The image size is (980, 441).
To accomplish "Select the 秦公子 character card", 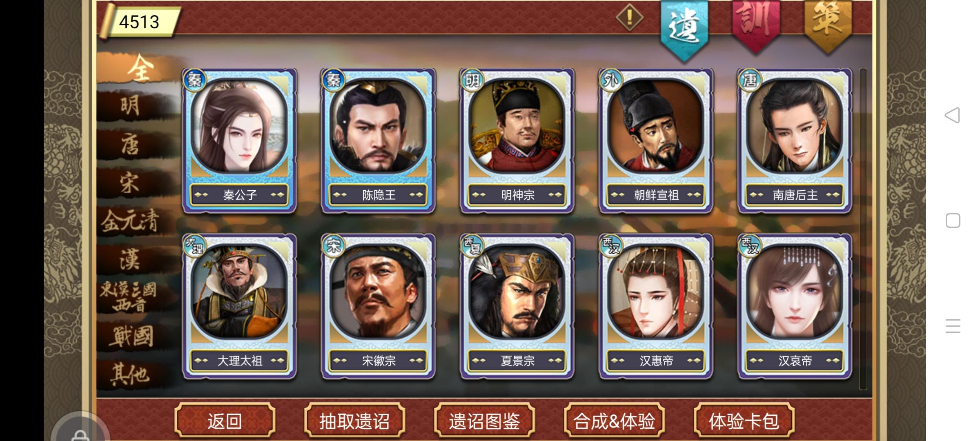I will pos(240,141).
